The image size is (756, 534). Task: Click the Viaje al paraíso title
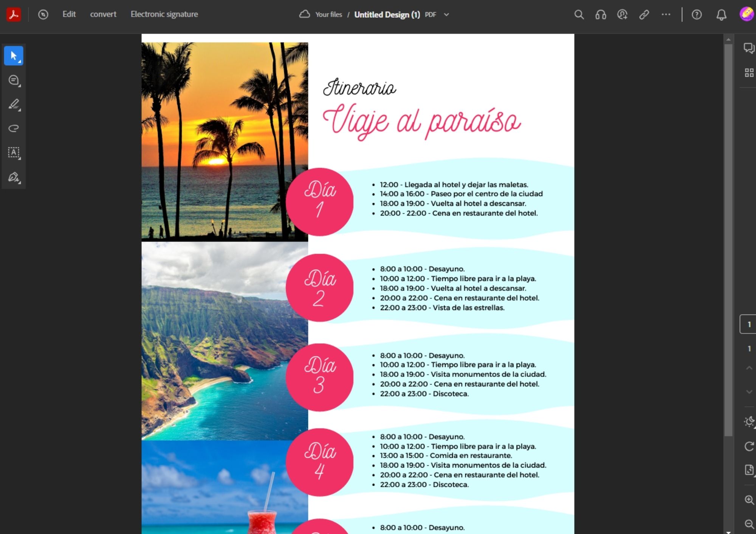point(421,122)
